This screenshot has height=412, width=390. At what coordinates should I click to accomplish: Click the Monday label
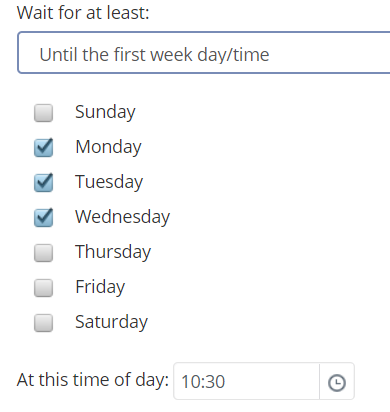(108, 147)
